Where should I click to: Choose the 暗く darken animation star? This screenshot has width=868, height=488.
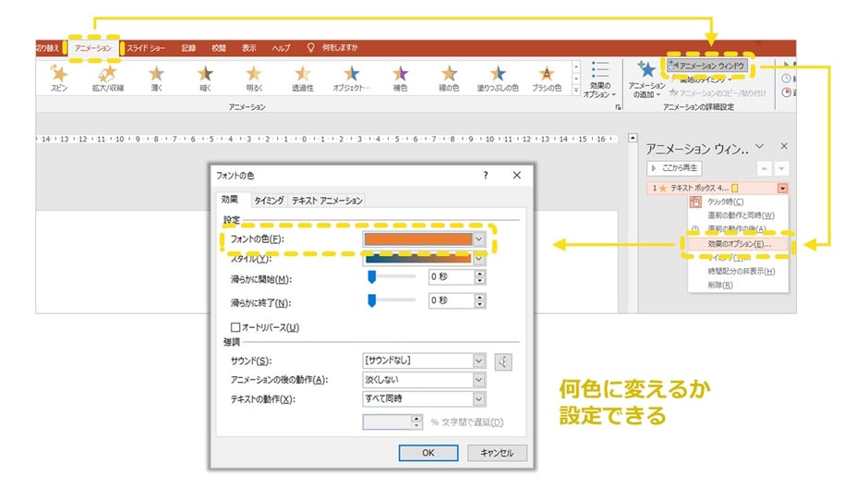(205, 77)
